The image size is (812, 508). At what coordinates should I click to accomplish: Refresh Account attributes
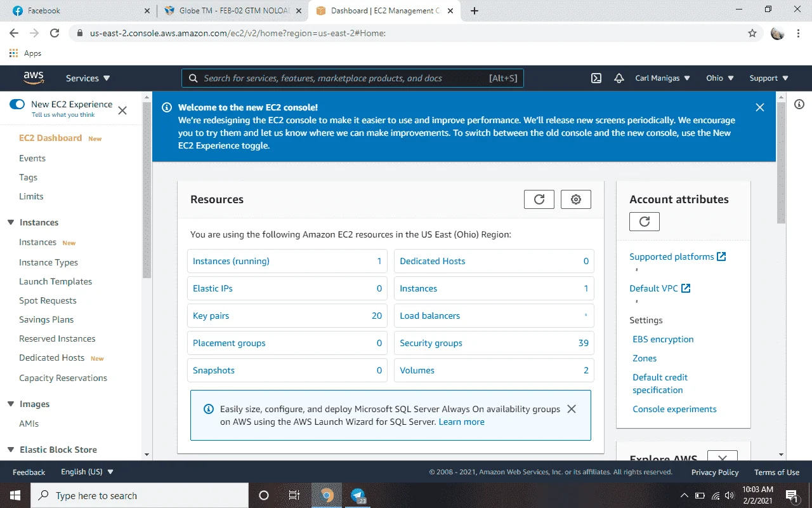(645, 222)
